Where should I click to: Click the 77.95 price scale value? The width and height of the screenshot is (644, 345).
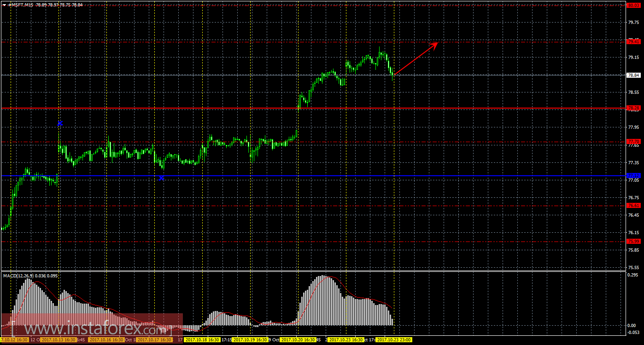pos(634,127)
